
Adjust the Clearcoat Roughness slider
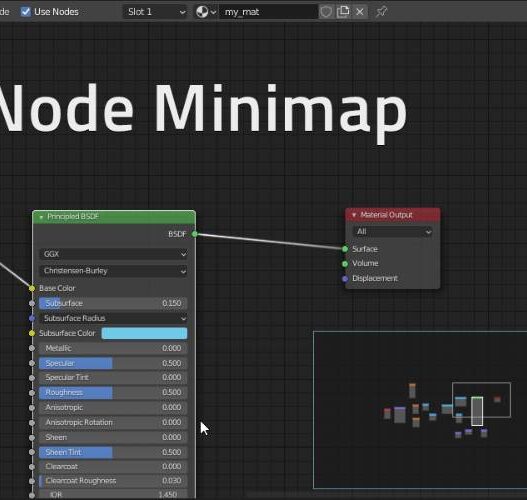tap(113, 481)
